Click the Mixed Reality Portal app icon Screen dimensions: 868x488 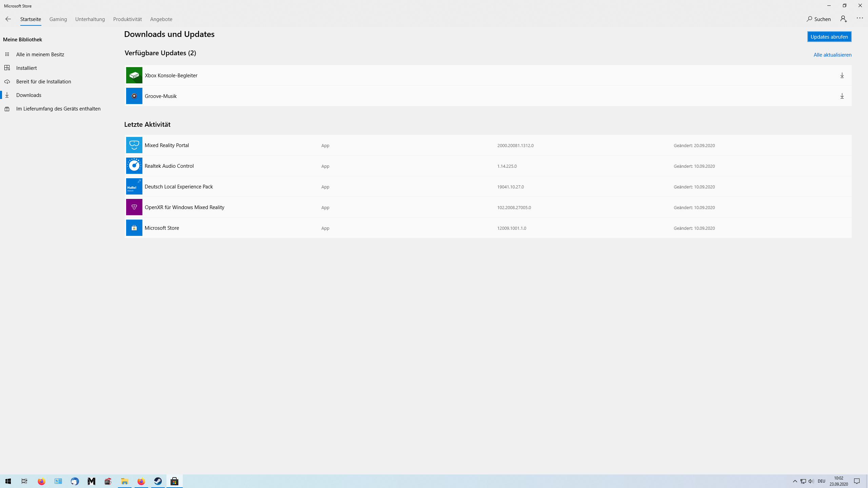(134, 145)
